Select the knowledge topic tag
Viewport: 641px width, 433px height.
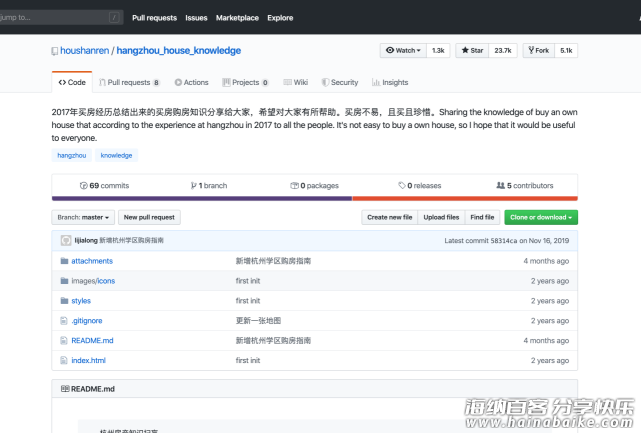pyautogui.click(x=117, y=155)
